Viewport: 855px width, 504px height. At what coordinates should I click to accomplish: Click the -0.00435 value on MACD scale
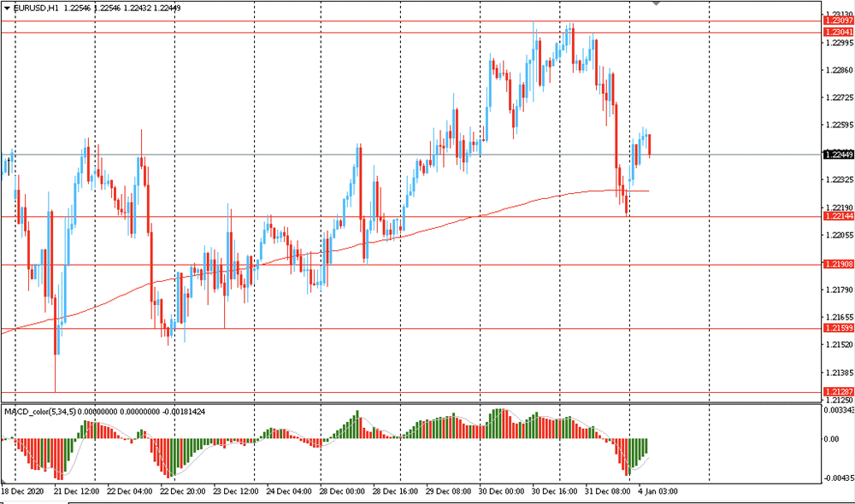point(840,478)
